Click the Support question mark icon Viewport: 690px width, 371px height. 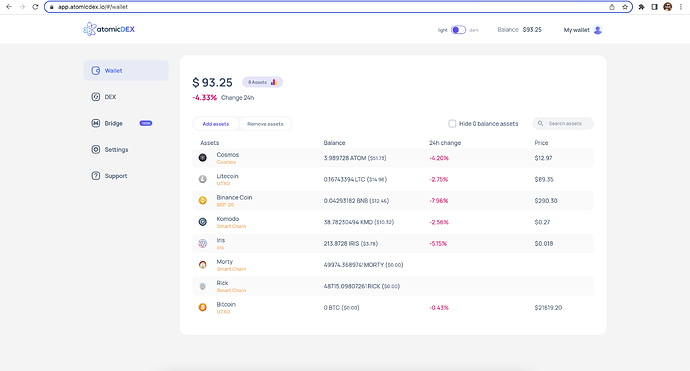pyautogui.click(x=95, y=176)
